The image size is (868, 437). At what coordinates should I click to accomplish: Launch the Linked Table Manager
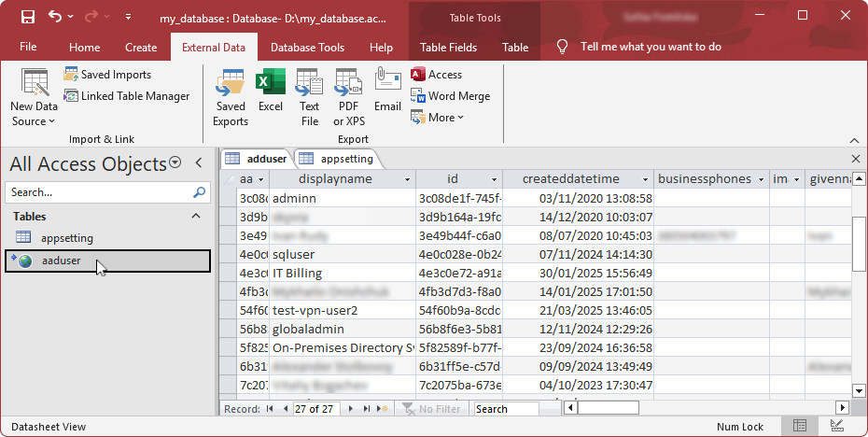click(x=127, y=96)
